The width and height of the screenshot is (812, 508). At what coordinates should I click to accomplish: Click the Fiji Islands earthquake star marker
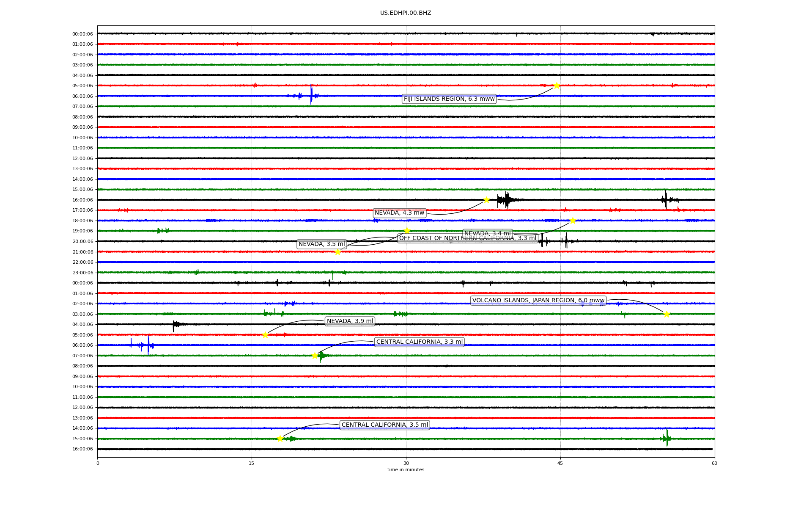tap(557, 86)
